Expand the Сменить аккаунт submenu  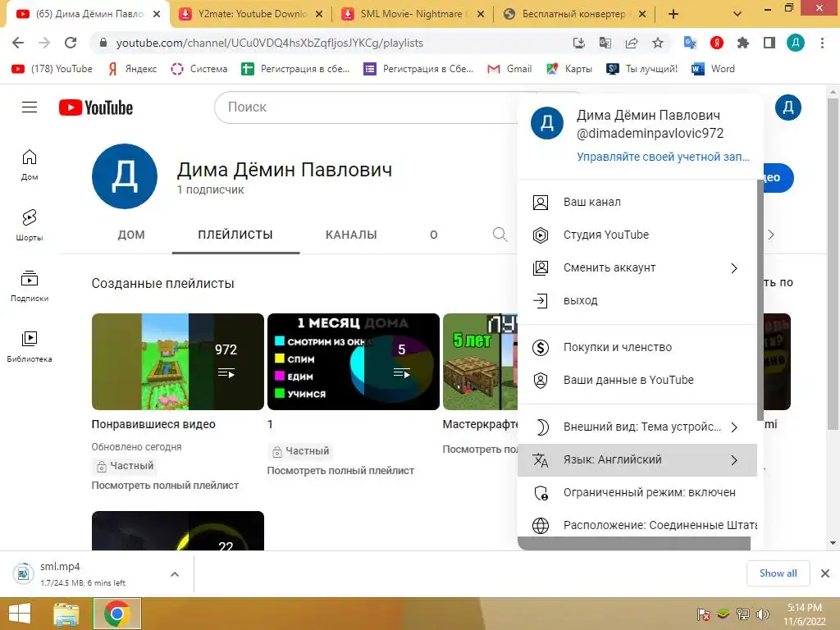637,268
